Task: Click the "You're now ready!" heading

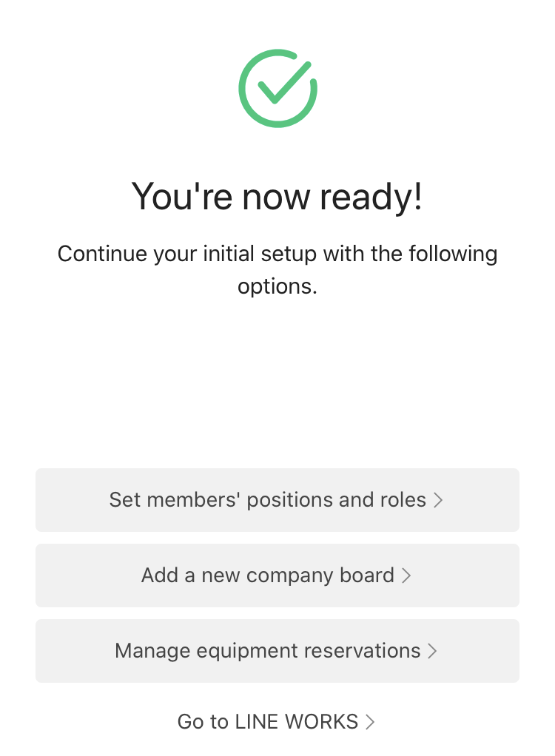Action: tap(277, 197)
